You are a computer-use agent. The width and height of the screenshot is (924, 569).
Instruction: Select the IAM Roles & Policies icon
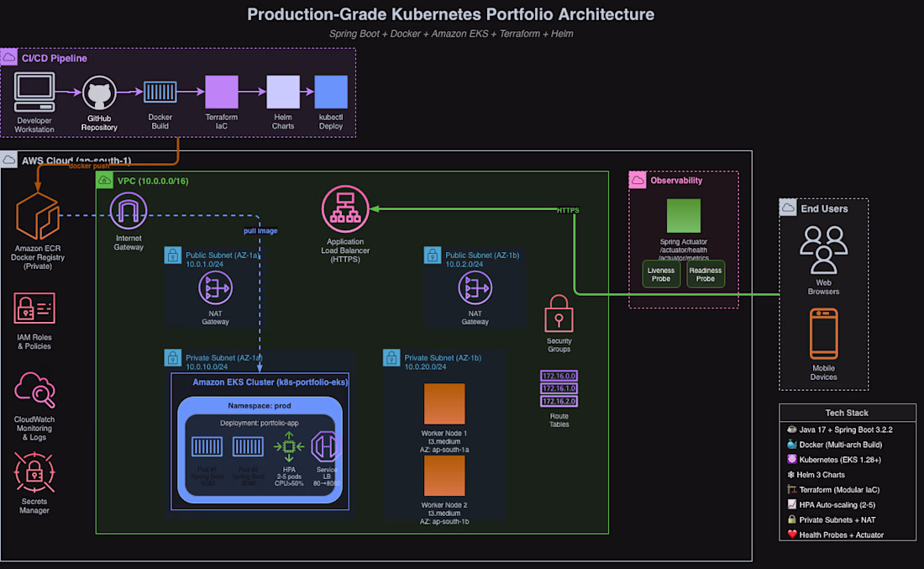pos(34,308)
